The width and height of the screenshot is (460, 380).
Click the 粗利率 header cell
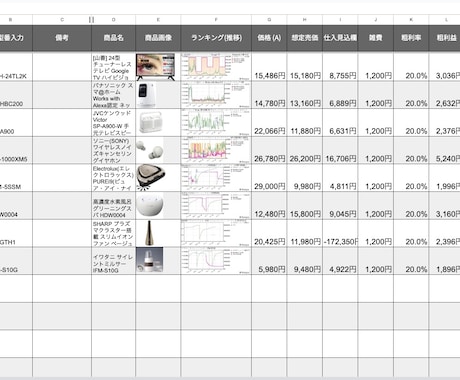411,38
